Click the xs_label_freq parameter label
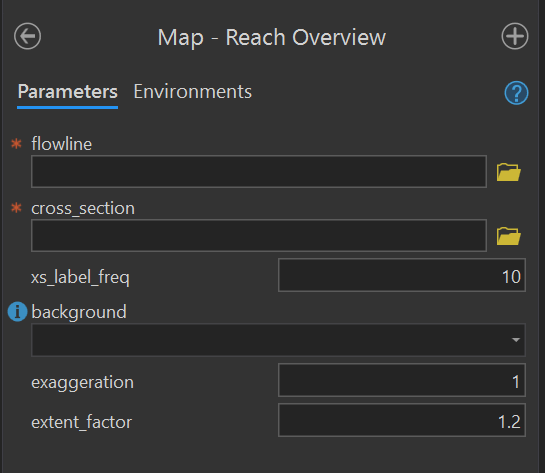The width and height of the screenshot is (545, 473). tap(80, 277)
